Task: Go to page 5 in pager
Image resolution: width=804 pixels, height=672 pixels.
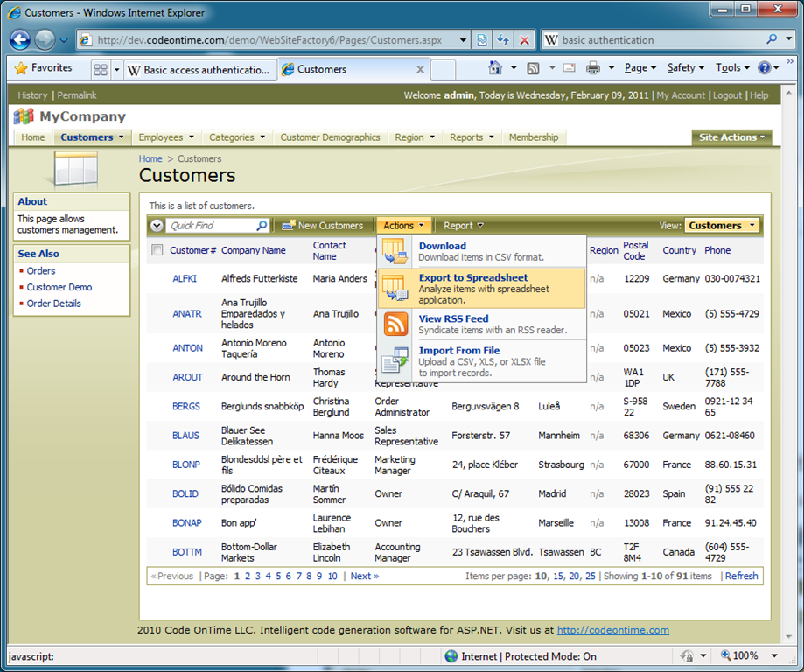Action: point(278,576)
